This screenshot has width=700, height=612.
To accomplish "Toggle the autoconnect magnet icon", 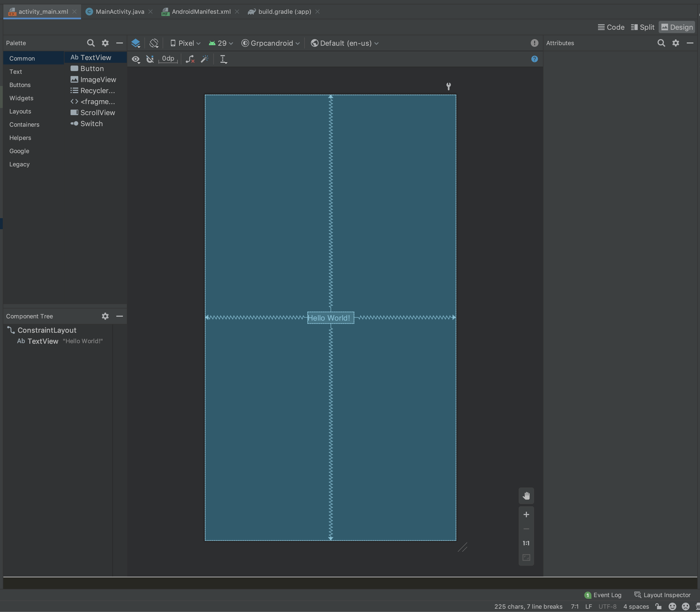I will 150,59.
